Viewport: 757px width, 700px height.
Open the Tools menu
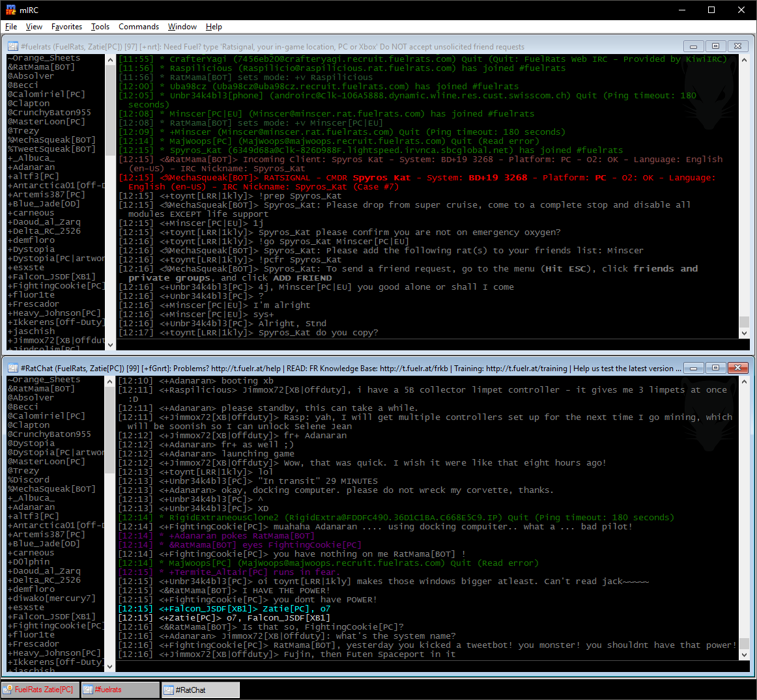tap(100, 27)
